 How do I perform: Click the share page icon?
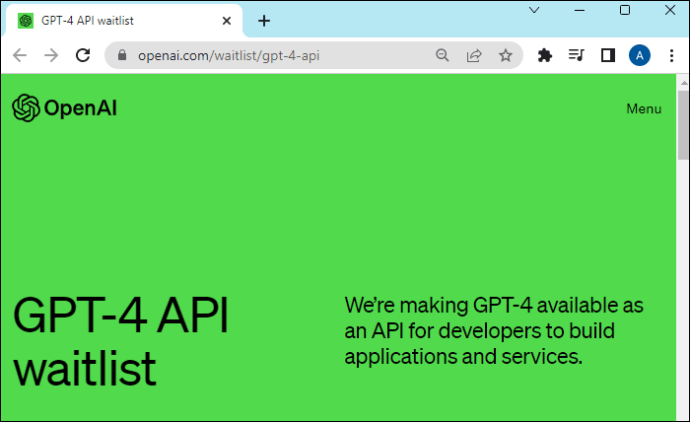(x=474, y=55)
